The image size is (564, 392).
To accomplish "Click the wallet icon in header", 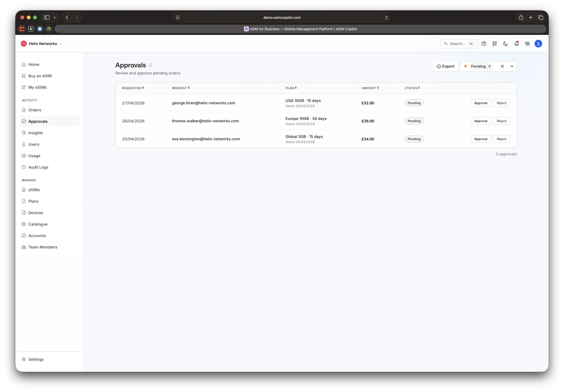I will tap(527, 44).
